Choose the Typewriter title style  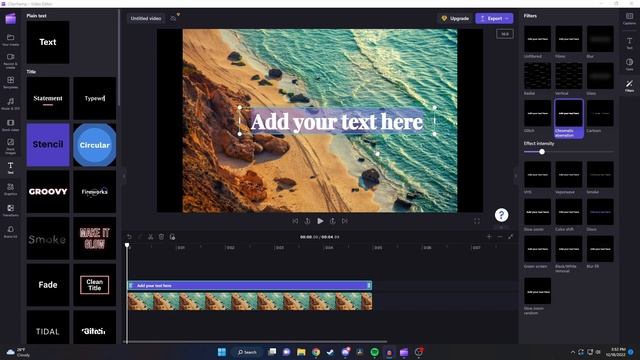(95, 98)
